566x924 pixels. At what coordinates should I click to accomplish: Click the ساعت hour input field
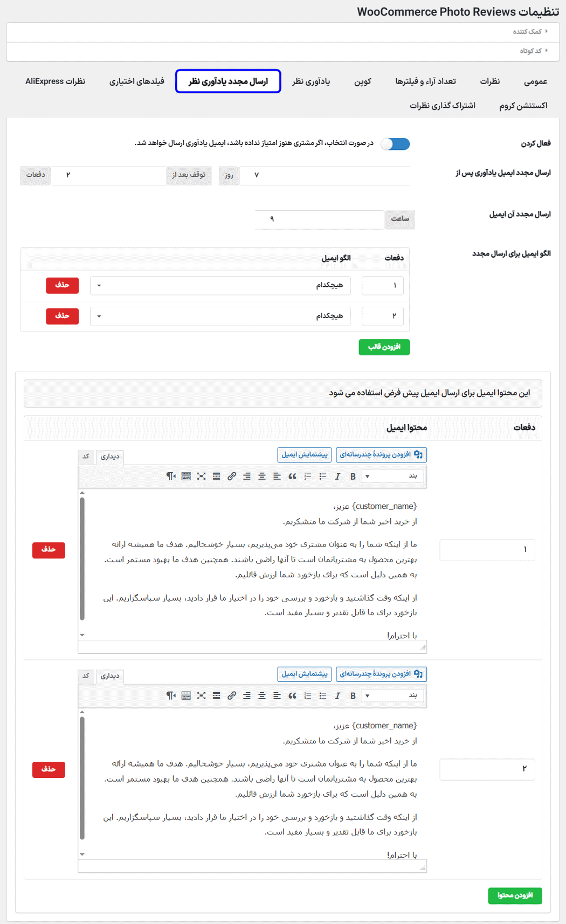tap(319, 219)
